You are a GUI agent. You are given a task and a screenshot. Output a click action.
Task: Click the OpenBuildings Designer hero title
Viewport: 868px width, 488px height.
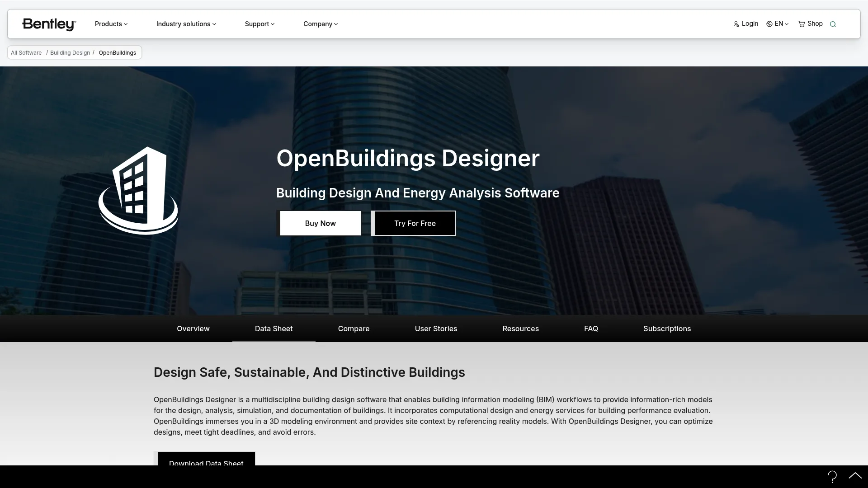[408, 159]
